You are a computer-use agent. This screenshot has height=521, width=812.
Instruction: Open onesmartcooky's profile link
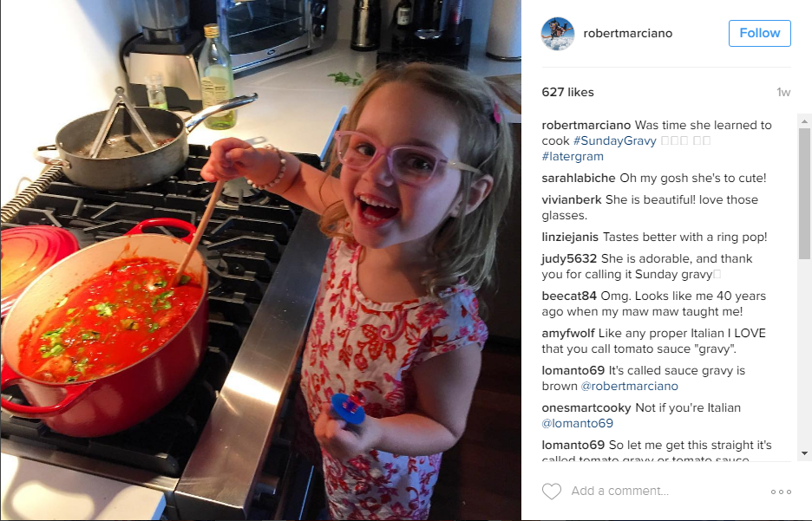[586, 407]
